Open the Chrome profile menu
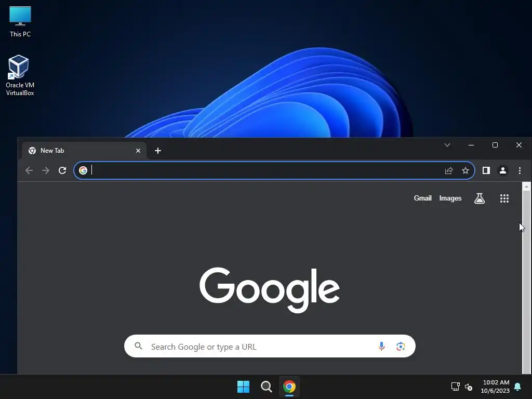 pos(503,170)
